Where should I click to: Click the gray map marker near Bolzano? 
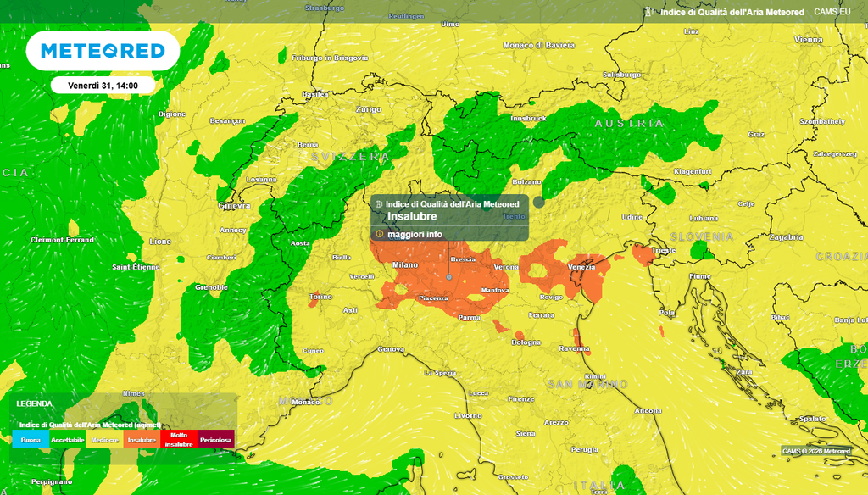click(538, 202)
